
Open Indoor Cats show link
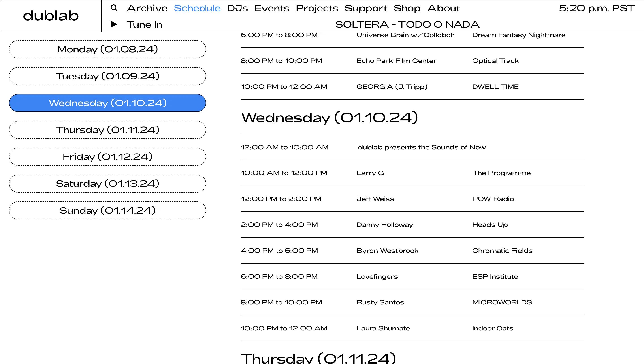click(493, 328)
